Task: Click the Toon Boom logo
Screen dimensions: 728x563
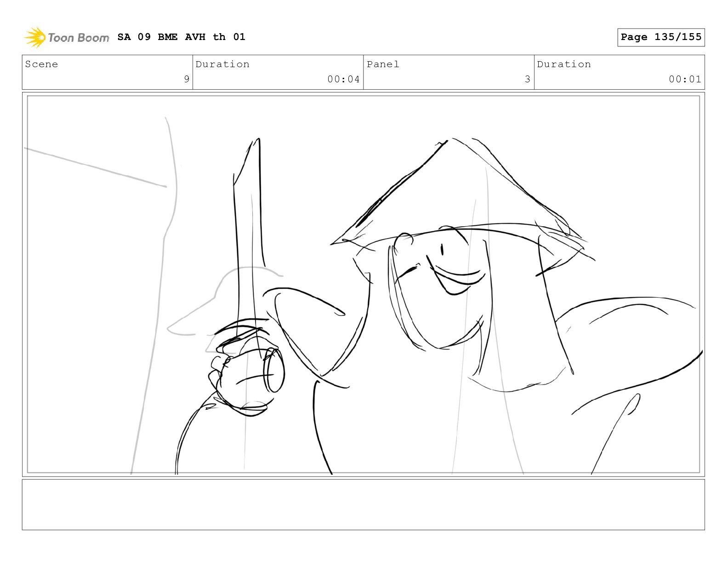Action: pos(67,37)
